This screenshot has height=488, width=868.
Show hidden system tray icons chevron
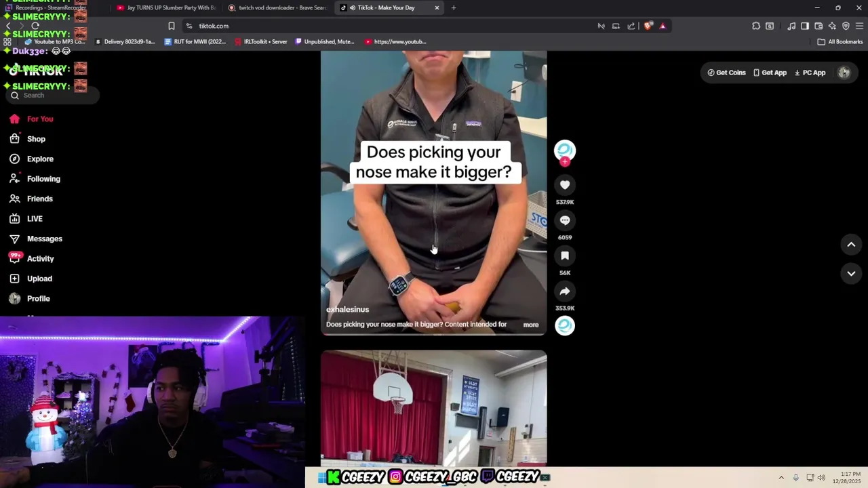point(781,478)
